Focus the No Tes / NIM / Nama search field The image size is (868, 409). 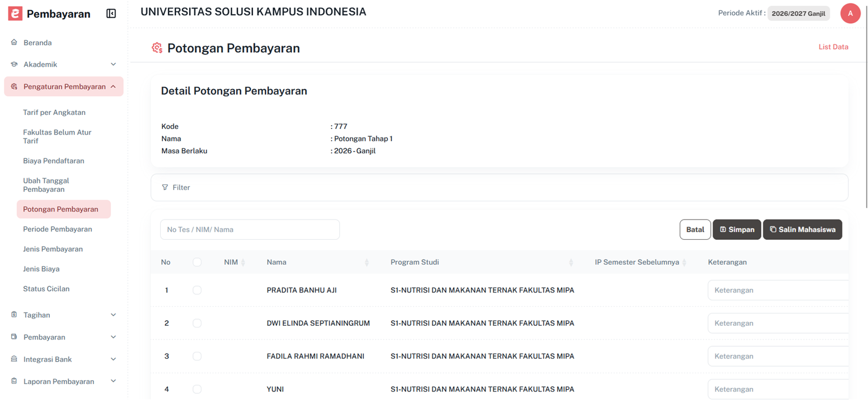250,230
